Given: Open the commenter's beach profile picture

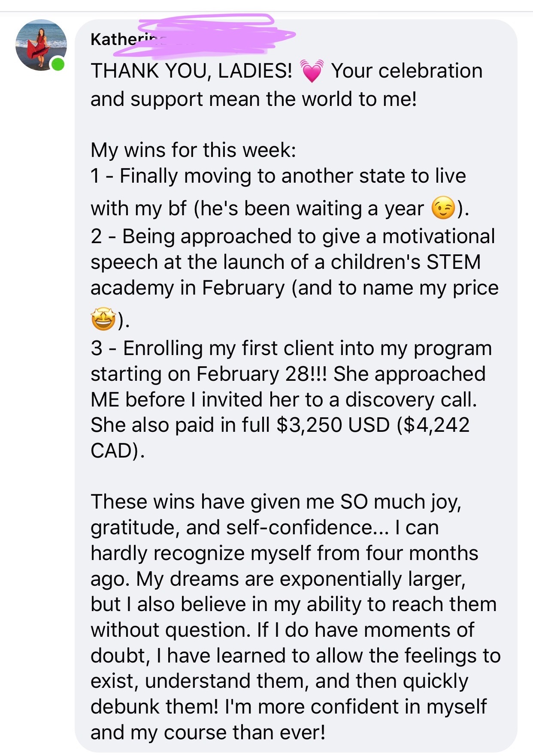Looking at the screenshot, I should tap(41, 45).
